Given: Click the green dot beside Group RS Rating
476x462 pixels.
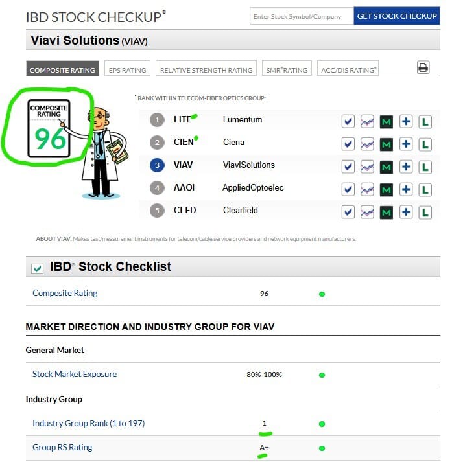Looking at the screenshot, I should [x=322, y=448].
